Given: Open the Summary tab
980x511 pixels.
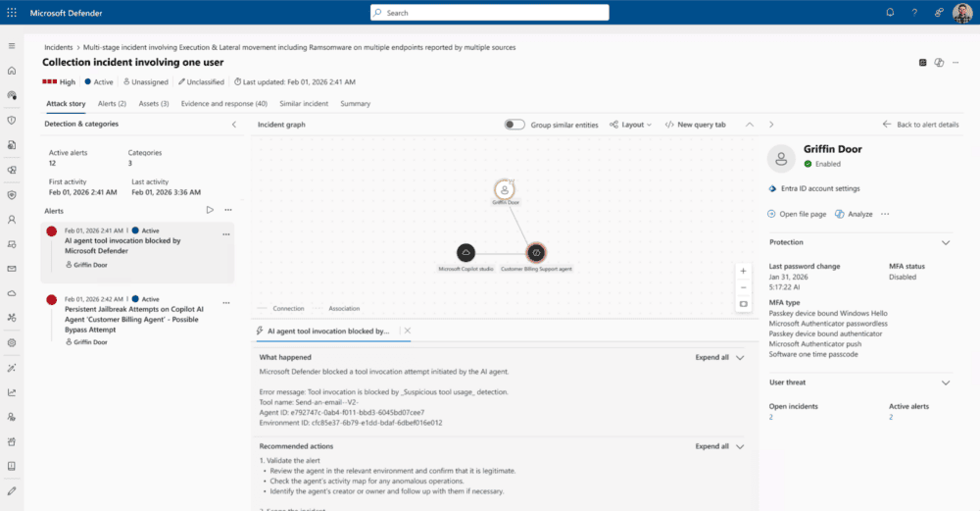Looking at the screenshot, I should coord(355,104).
